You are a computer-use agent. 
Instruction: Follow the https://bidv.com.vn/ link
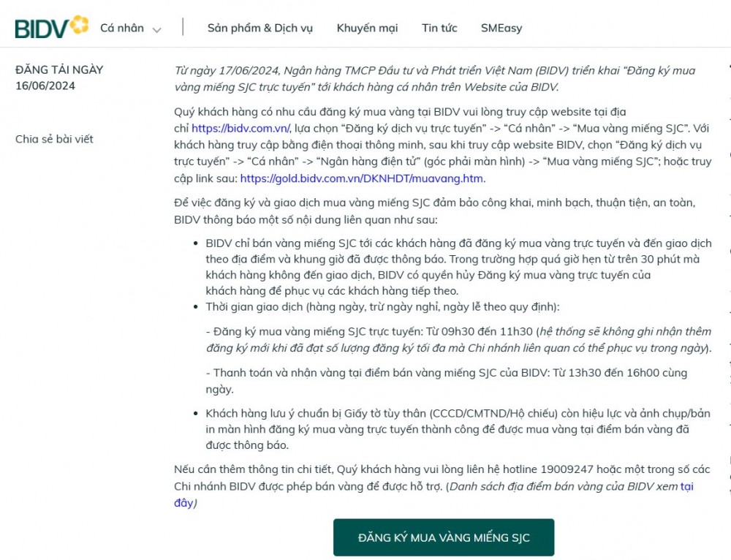pos(241,128)
